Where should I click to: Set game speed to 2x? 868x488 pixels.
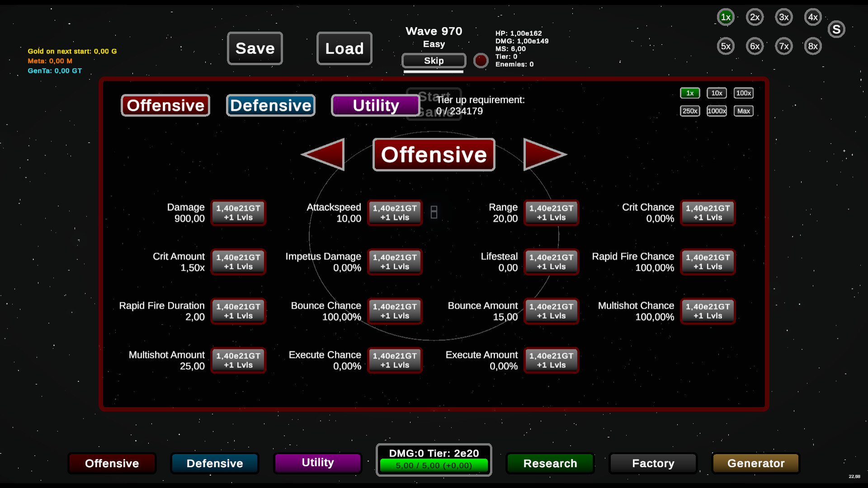755,17
